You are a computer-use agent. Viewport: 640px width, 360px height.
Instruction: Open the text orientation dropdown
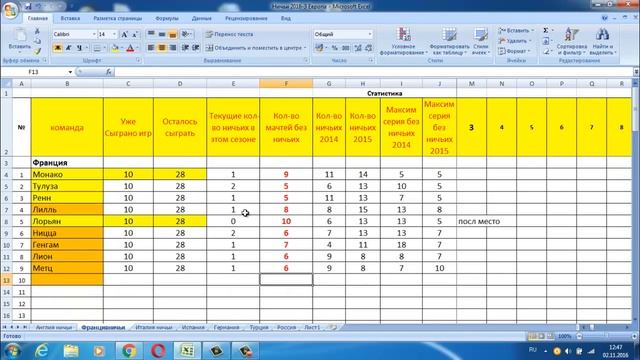point(187,34)
